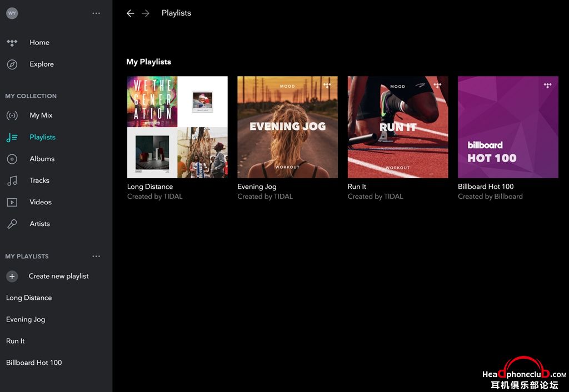Click the MY PLAYLISTS sidebar heading
The image size is (569, 392).
pos(27,257)
